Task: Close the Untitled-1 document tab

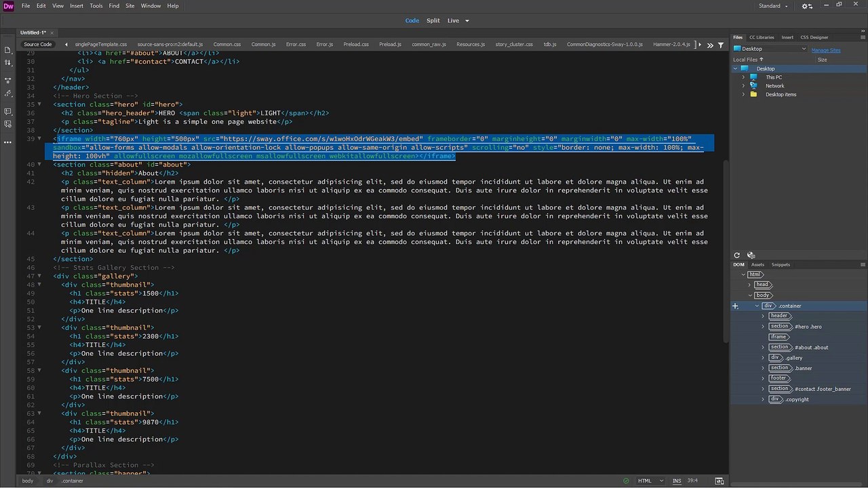Action: coord(51,33)
